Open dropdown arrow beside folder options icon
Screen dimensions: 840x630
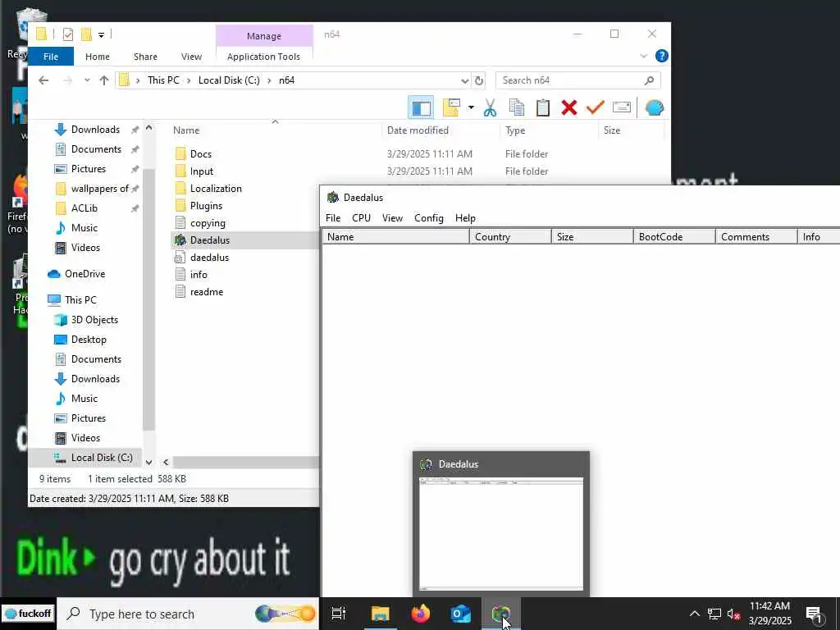tap(471, 107)
